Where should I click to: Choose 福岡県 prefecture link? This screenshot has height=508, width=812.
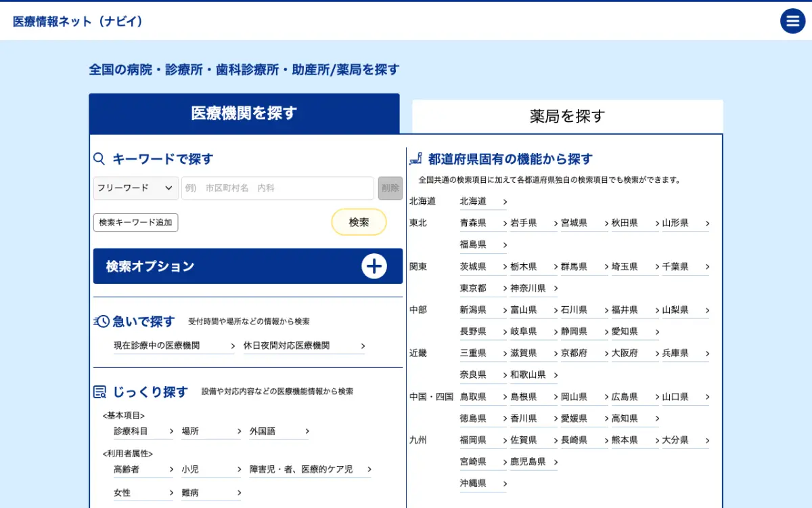483,440
